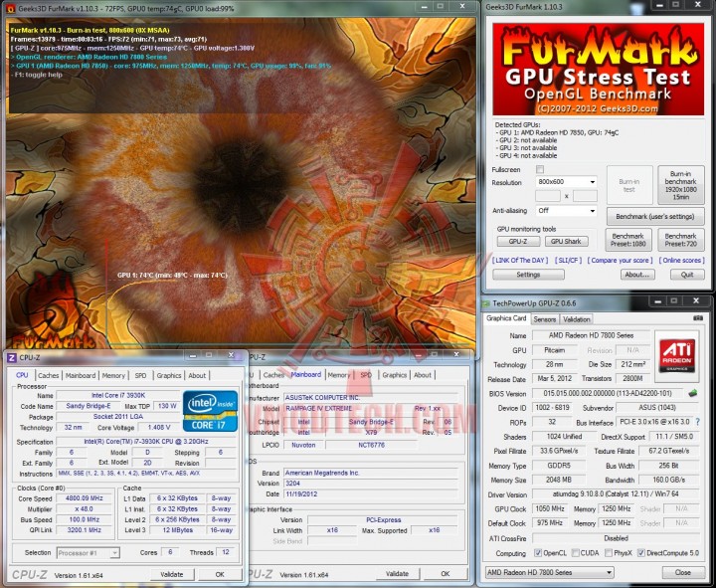Click Validate in the second CPU-Z window
Viewport: 716px width, 588px height.
coord(397,573)
